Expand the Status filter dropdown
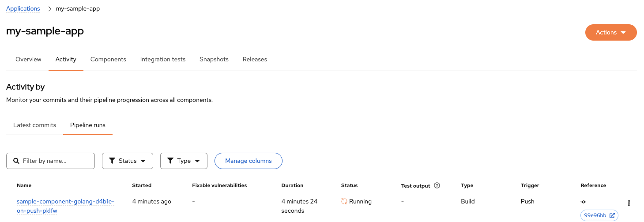 point(128,161)
